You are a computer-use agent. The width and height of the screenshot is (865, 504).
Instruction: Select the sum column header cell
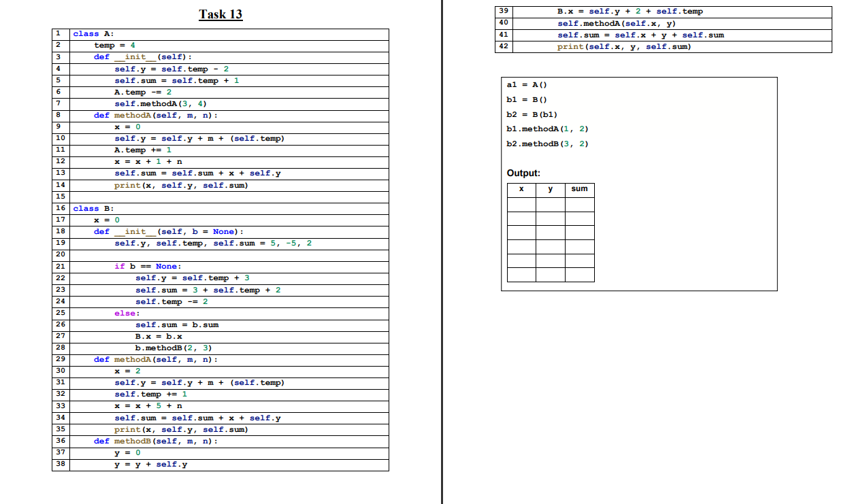click(x=580, y=190)
